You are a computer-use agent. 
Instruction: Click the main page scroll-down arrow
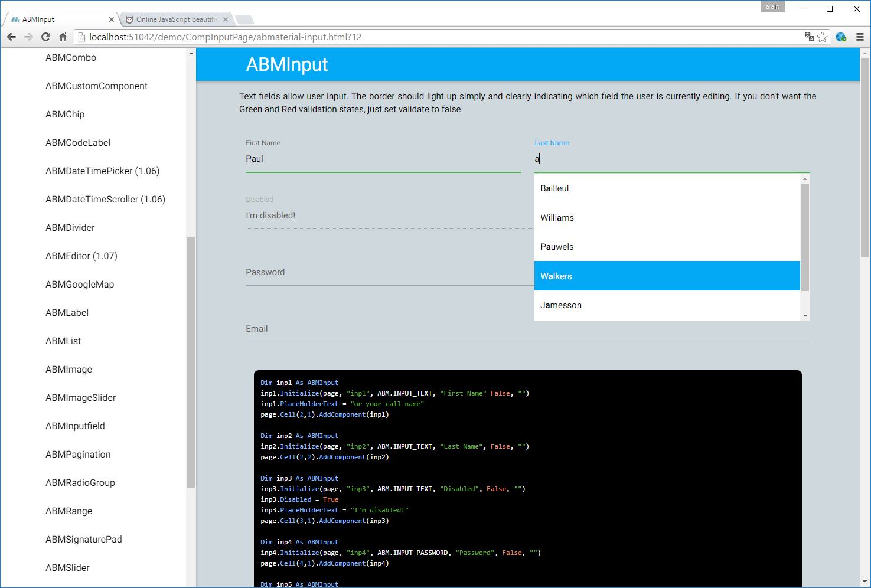pyautogui.click(x=865, y=582)
